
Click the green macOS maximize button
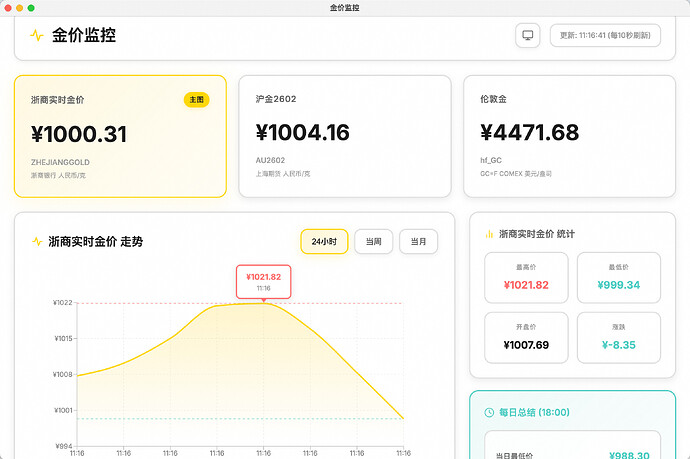45,7
